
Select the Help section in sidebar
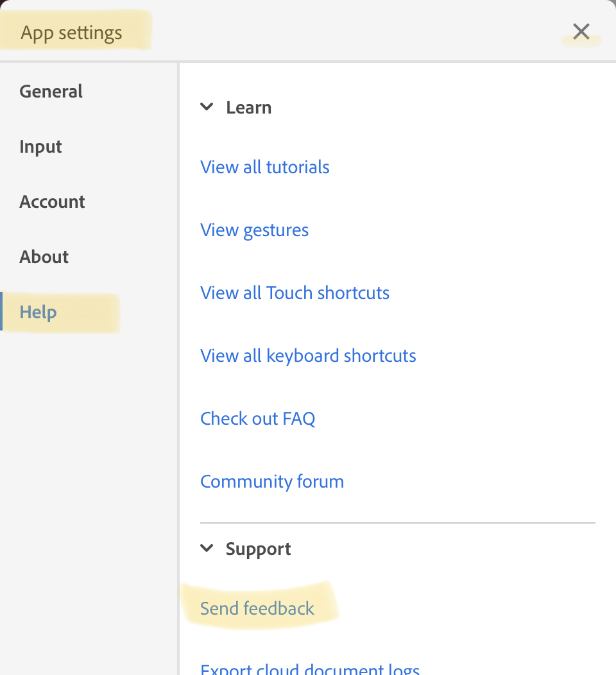38,312
